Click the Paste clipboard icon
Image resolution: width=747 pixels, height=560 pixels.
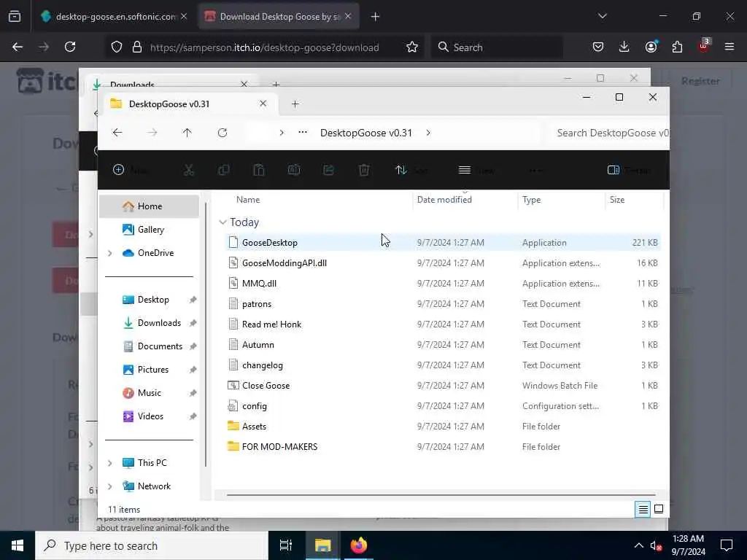pyautogui.click(x=259, y=170)
